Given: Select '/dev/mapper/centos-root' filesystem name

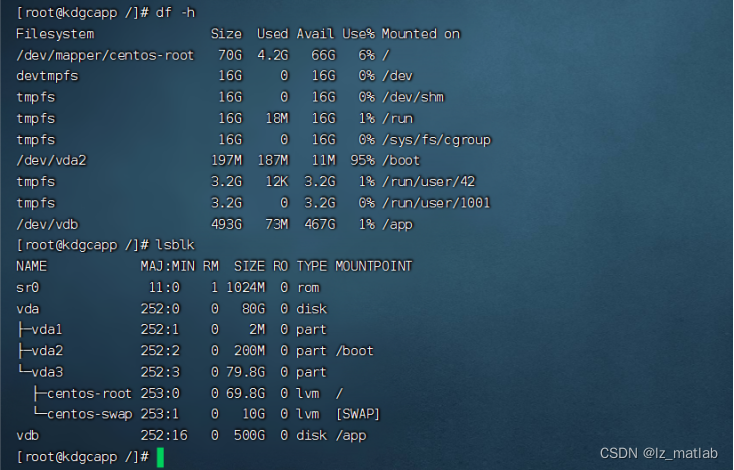Looking at the screenshot, I should 105,55.
